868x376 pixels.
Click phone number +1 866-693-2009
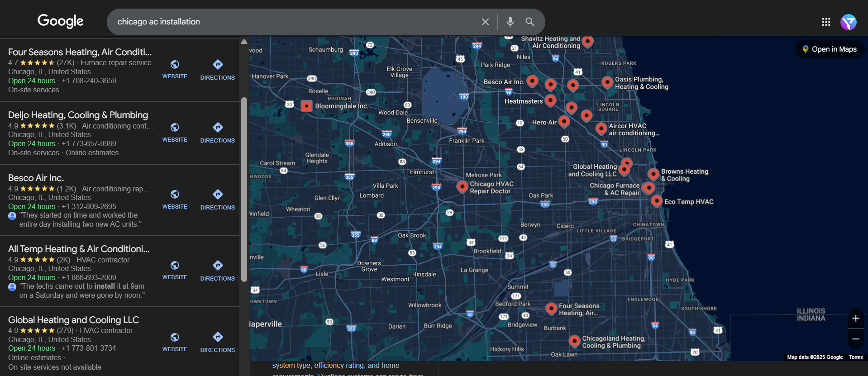click(x=89, y=277)
